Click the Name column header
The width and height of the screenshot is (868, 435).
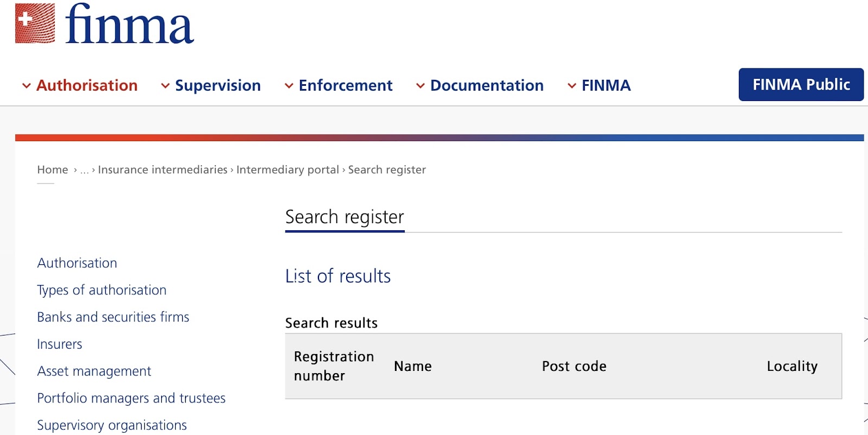coord(413,366)
